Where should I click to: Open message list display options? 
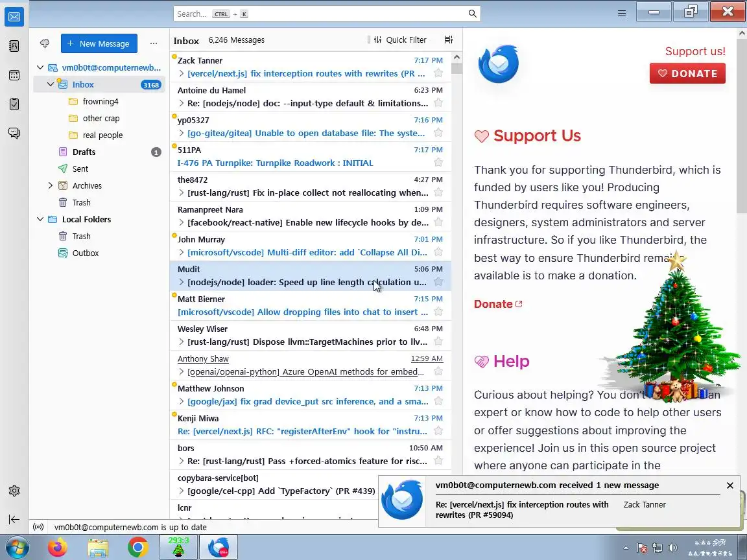(448, 40)
